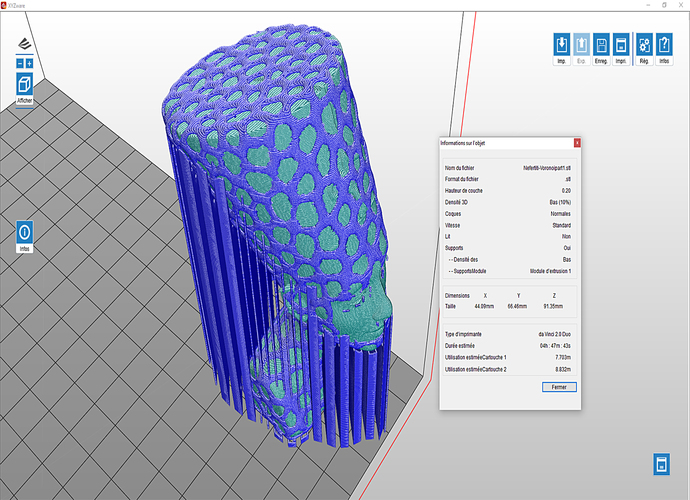Click printer type da Vinci 2.0 Duo
The width and height of the screenshot is (690, 500).
coord(554,334)
